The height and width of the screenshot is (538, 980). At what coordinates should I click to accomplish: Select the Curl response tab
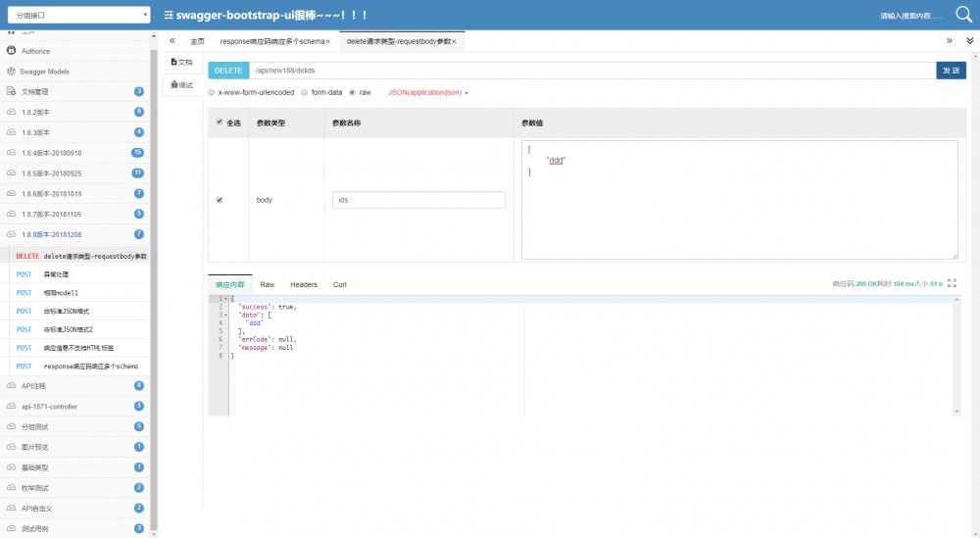339,284
